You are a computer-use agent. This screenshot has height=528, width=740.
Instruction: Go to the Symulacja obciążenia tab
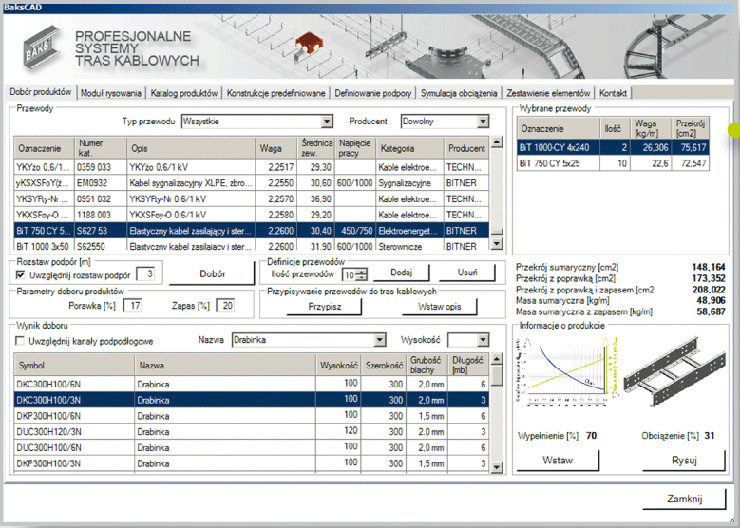click(x=458, y=92)
